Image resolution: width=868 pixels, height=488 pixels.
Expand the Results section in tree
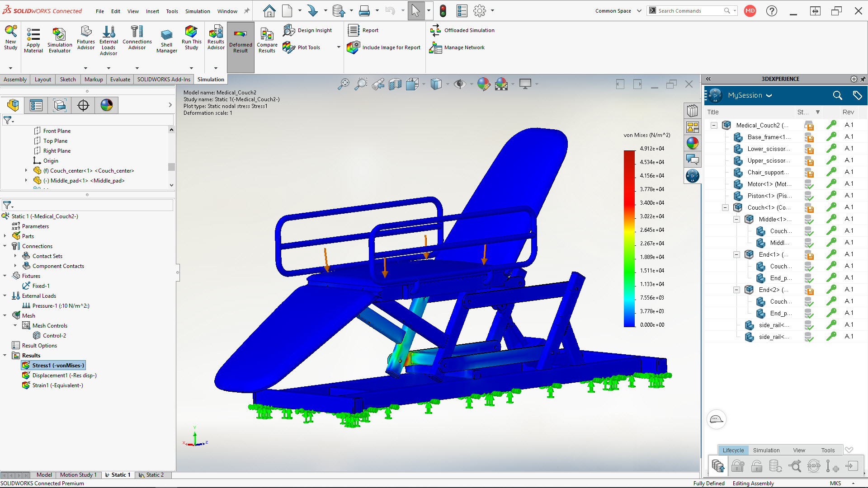[x=5, y=355]
